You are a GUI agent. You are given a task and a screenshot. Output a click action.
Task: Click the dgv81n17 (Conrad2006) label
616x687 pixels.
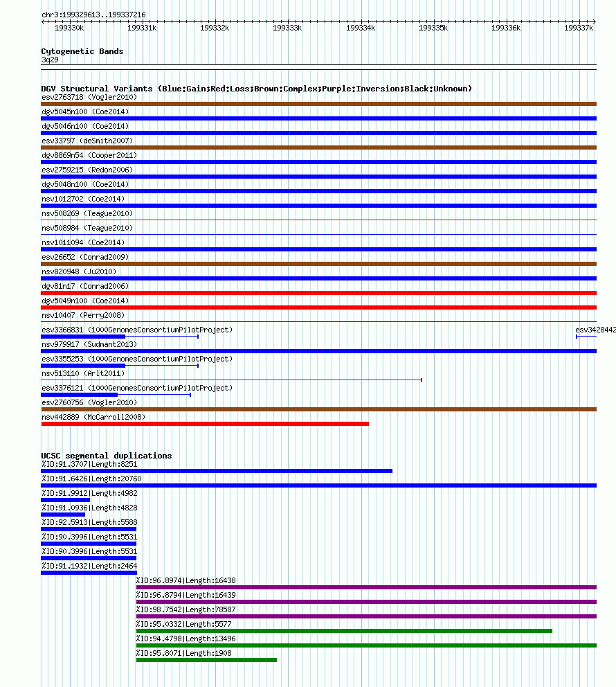pos(85,286)
